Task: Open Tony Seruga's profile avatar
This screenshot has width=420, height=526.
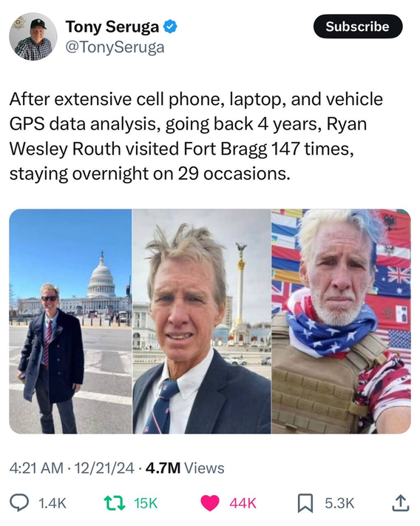Action: [x=33, y=36]
